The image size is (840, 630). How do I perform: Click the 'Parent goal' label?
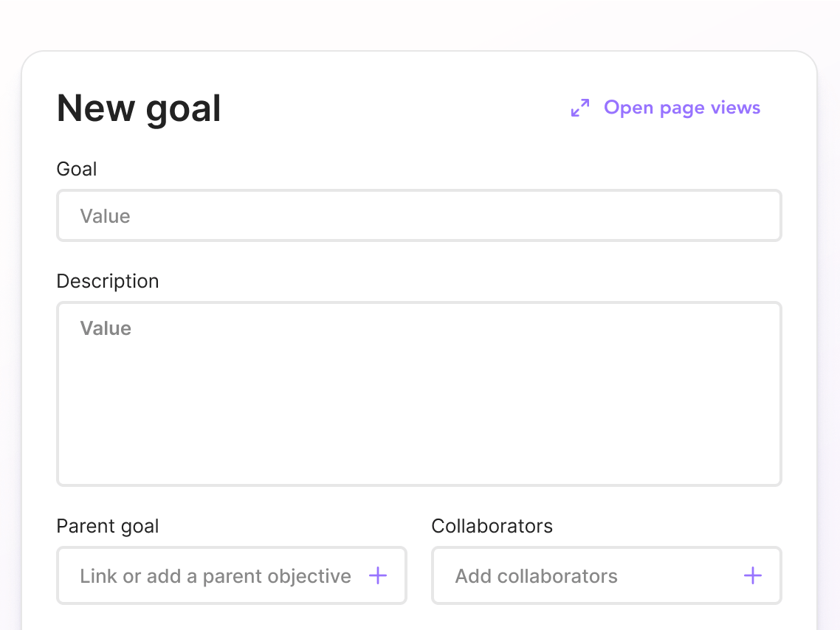pyautogui.click(x=108, y=526)
